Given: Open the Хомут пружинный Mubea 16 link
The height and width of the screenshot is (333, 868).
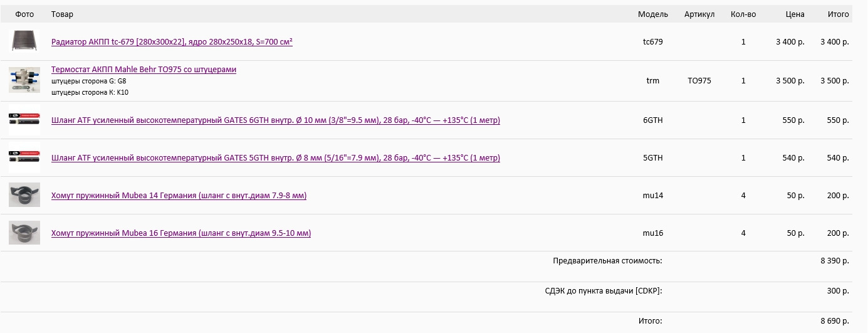Looking at the screenshot, I should pyautogui.click(x=181, y=233).
